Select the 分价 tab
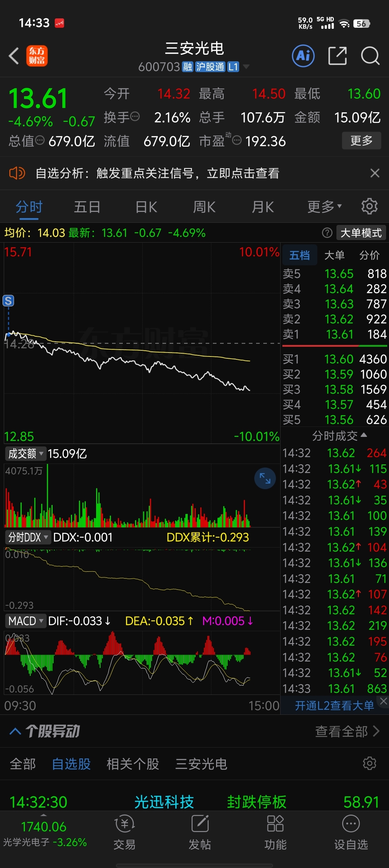This screenshot has width=389, height=868. 369,255
